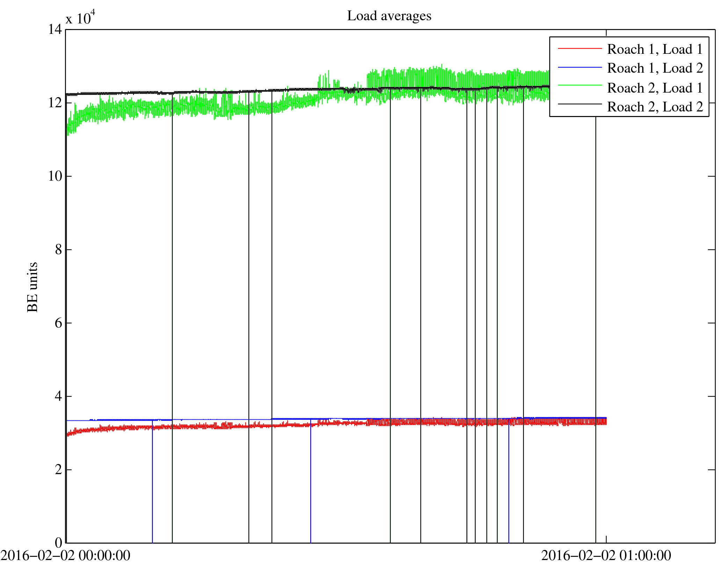Click the blue line sample in legend

(580, 67)
